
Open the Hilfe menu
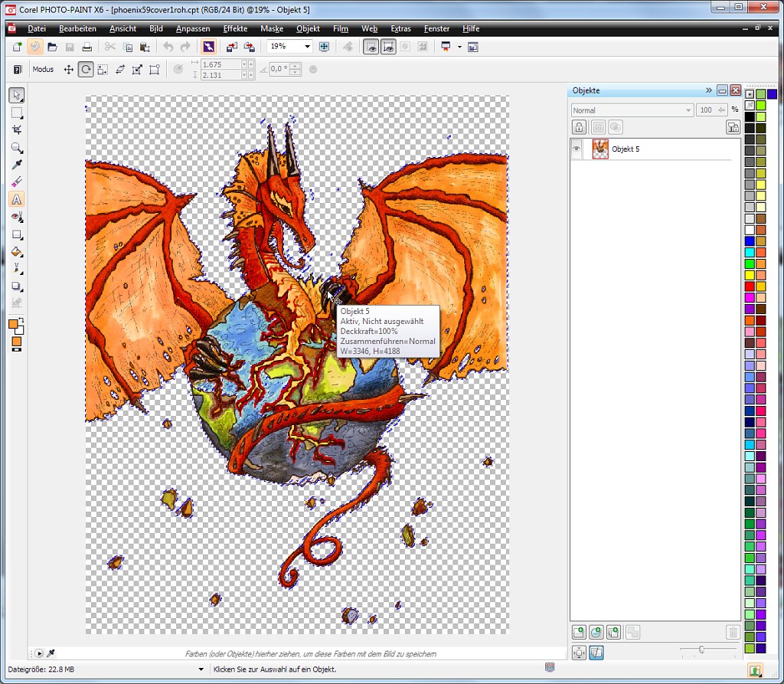coord(471,28)
